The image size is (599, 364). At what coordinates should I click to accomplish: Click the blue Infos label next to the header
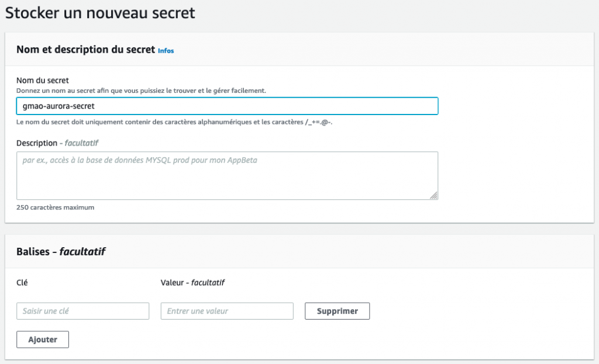click(x=166, y=51)
